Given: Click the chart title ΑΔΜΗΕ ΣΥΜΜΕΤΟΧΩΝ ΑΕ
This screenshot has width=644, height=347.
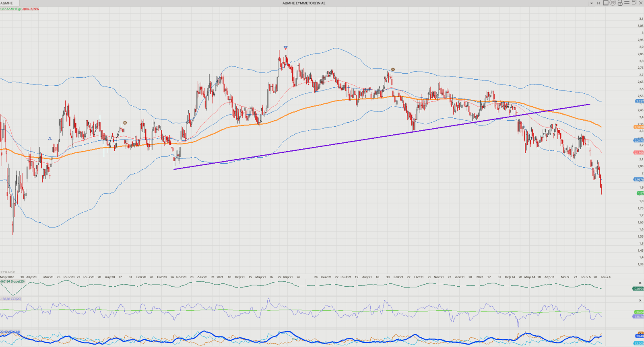Looking at the screenshot, I should [304, 3].
